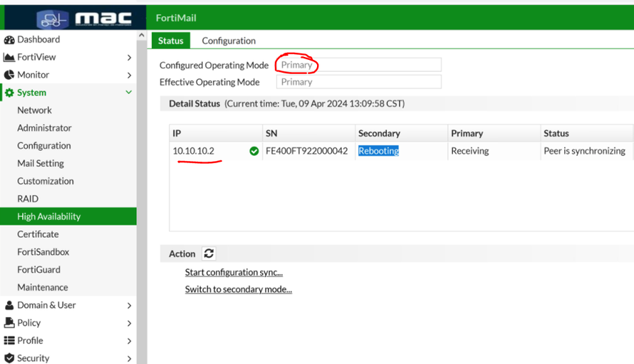Expand the FortiView submenu chevron

click(x=129, y=58)
